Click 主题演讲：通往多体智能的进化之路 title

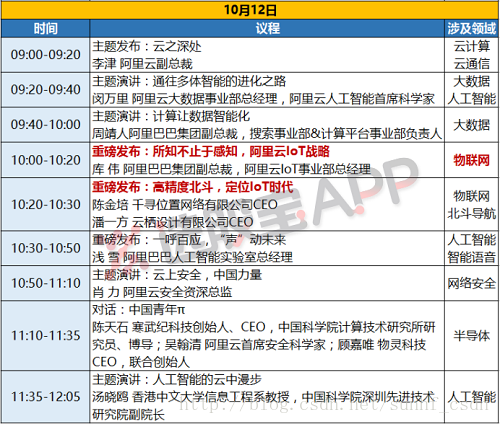189,81
